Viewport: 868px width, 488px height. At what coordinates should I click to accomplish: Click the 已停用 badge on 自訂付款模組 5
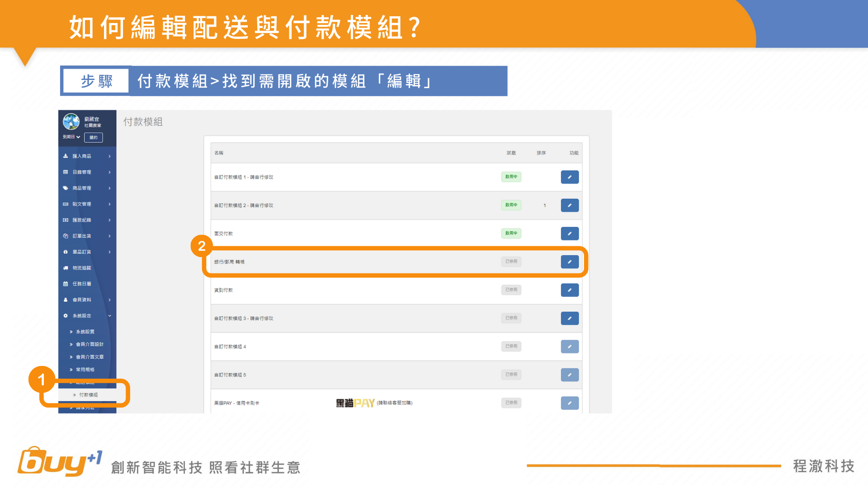click(x=511, y=375)
